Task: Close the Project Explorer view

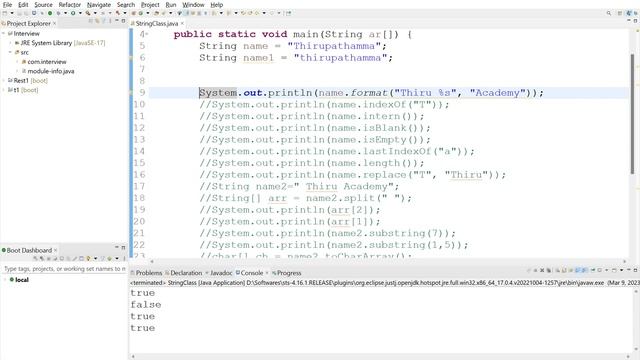Action: click(54, 24)
